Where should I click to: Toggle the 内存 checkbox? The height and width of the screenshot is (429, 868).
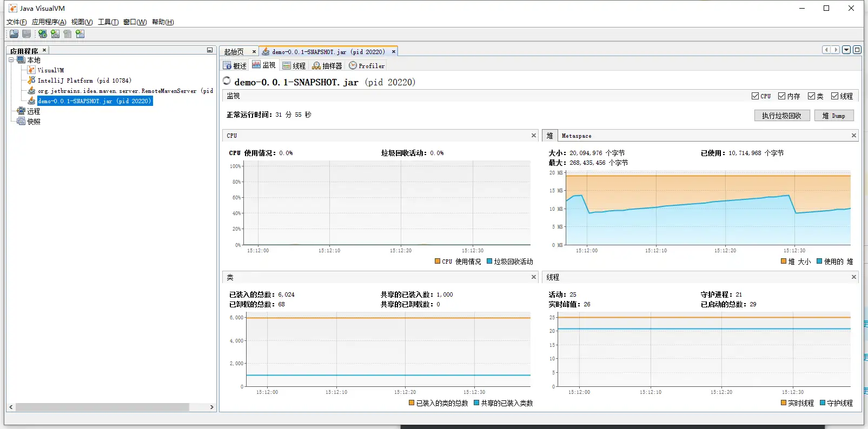pyautogui.click(x=781, y=96)
